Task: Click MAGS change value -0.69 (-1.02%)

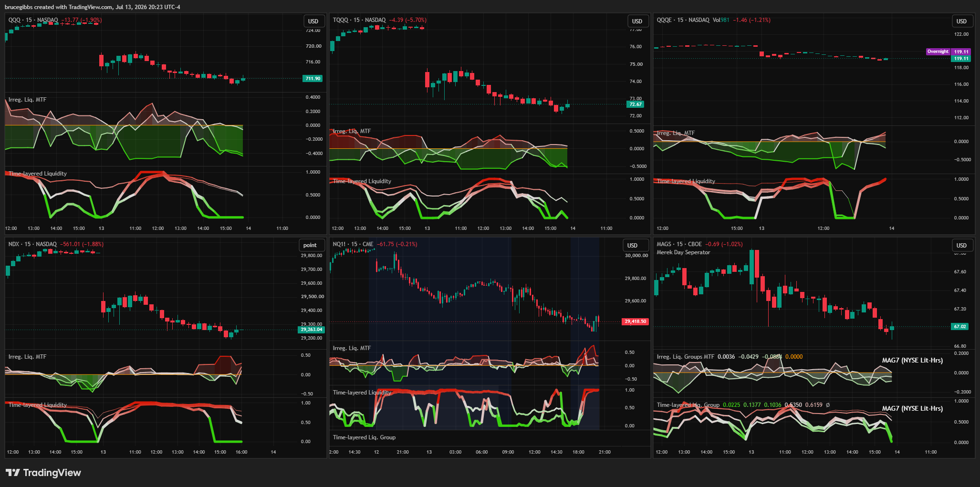Action: [724, 244]
